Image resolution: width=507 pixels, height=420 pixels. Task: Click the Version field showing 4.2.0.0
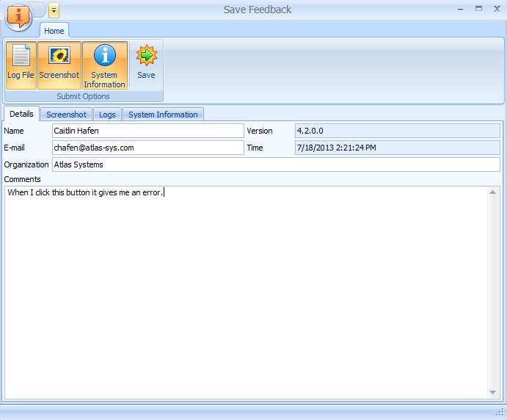pyautogui.click(x=396, y=131)
